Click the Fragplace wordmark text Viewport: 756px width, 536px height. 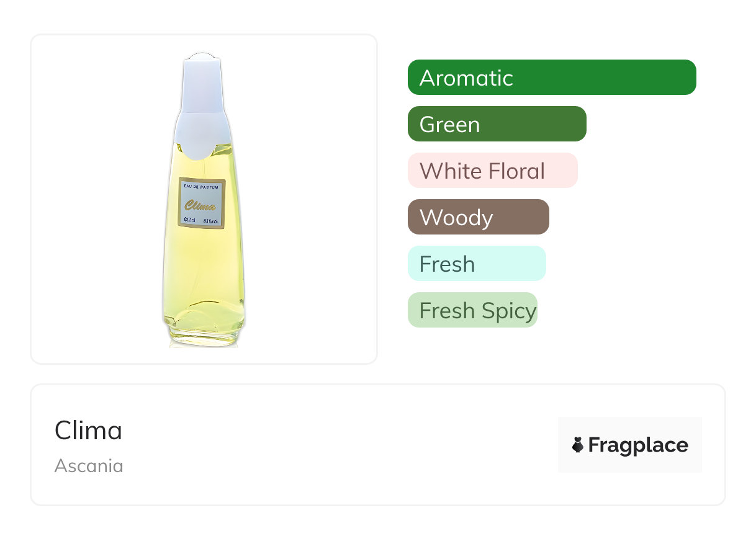click(x=638, y=445)
